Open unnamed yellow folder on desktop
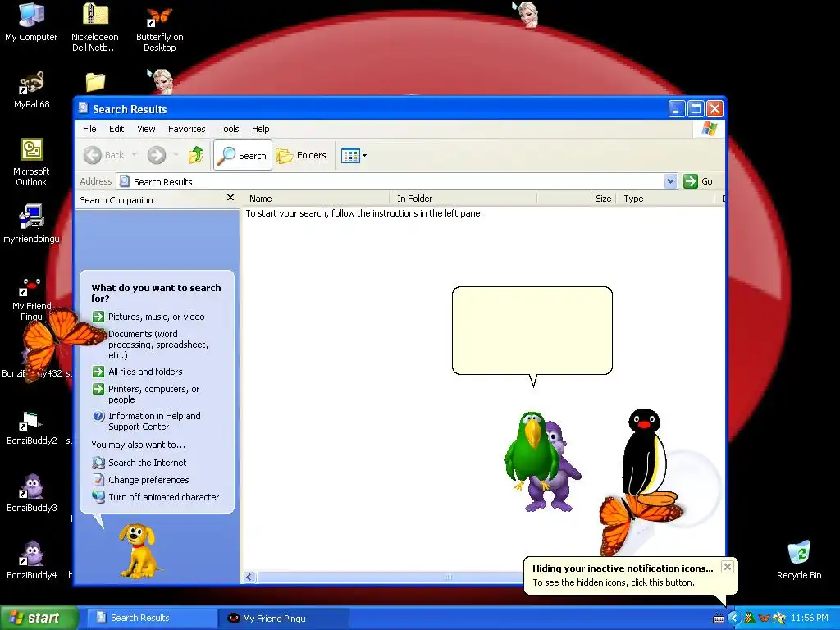The width and height of the screenshot is (840, 630). [x=95, y=83]
